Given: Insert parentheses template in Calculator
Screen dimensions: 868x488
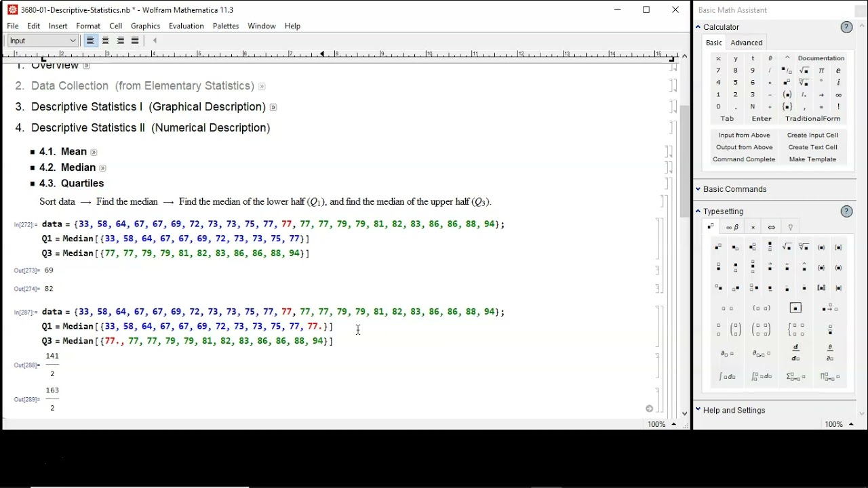Looking at the screenshot, I should 787,95.
